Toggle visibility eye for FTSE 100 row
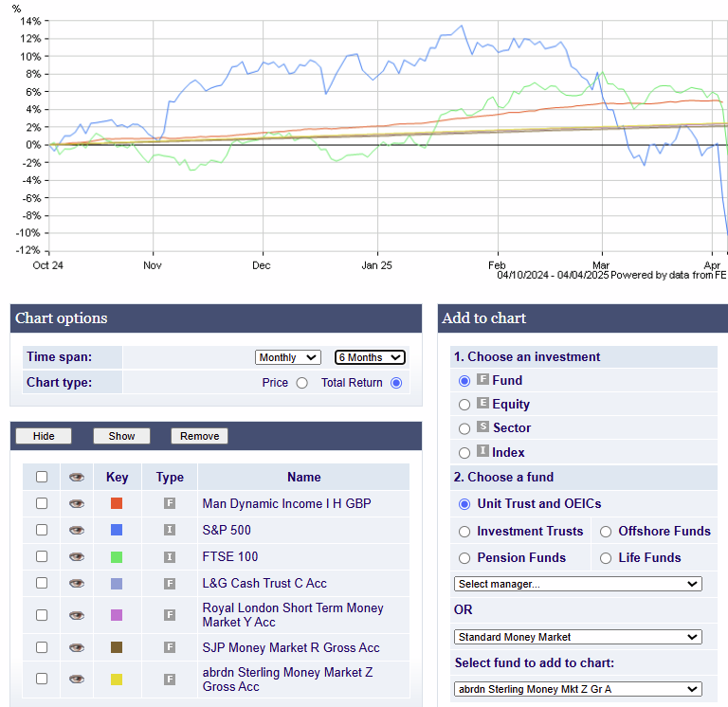The height and width of the screenshot is (707, 728). 77,556
